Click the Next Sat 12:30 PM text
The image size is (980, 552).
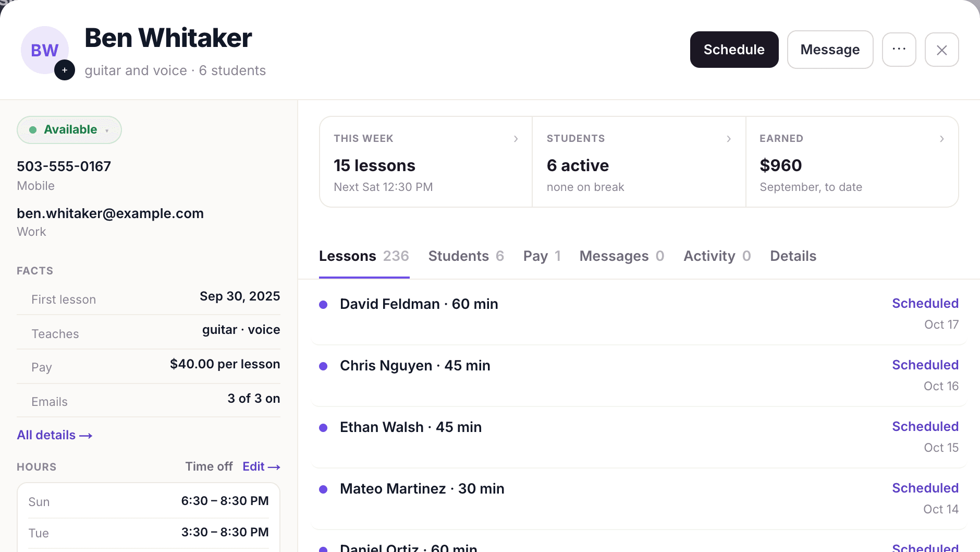click(383, 187)
